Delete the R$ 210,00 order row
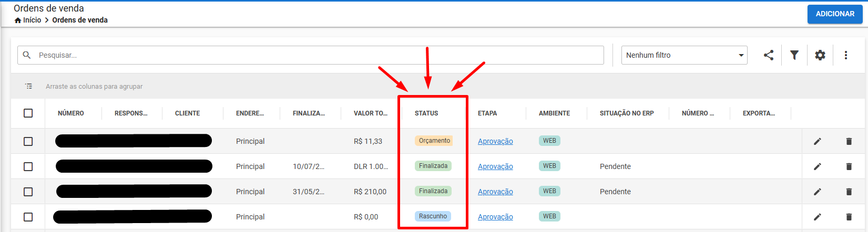 (x=849, y=192)
